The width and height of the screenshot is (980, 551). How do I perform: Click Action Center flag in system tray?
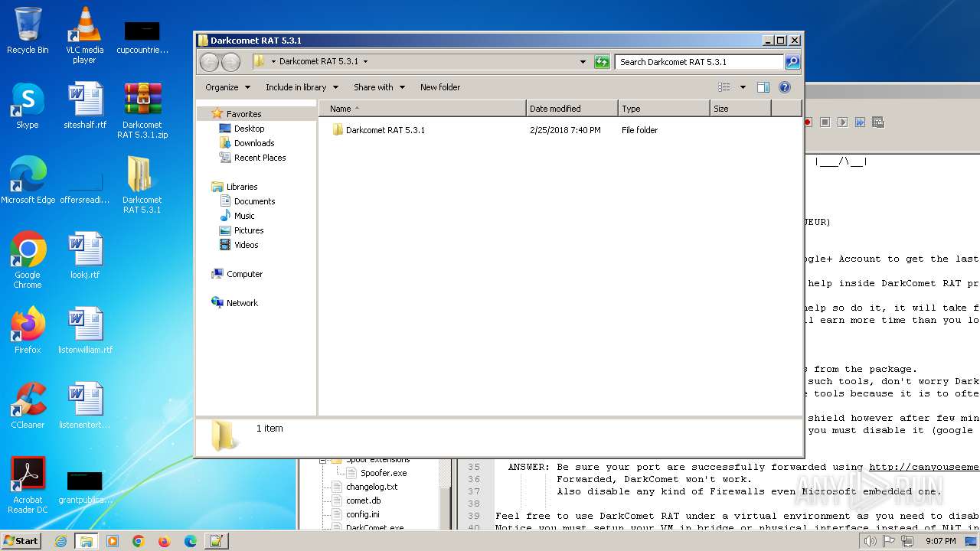pos(889,541)
